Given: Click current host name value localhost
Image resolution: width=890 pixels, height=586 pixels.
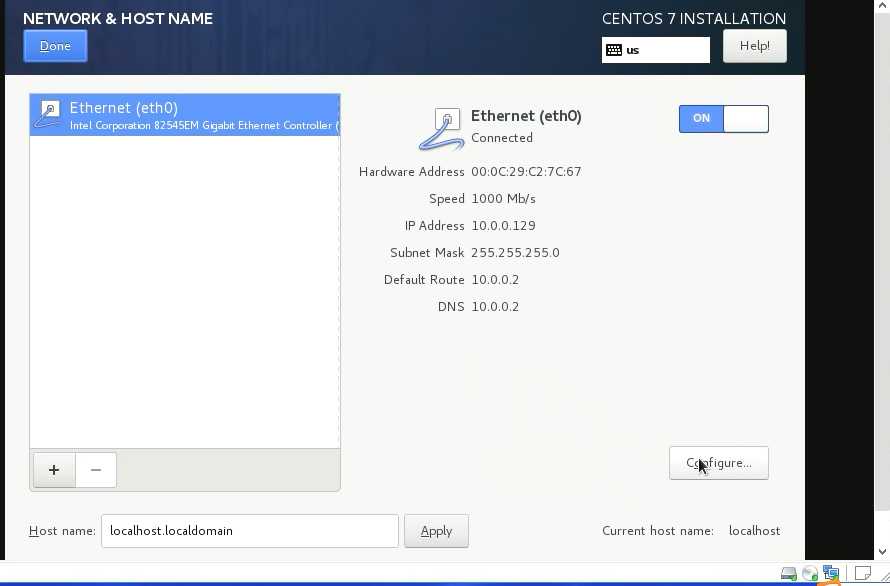Looking at the screenshot, I should click(754, 531).
